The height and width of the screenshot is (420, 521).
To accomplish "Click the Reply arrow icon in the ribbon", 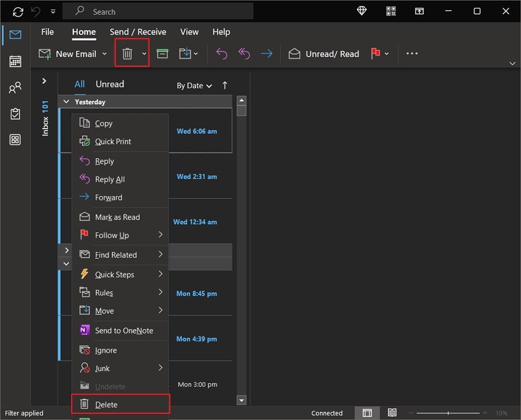I will point(221,53).
